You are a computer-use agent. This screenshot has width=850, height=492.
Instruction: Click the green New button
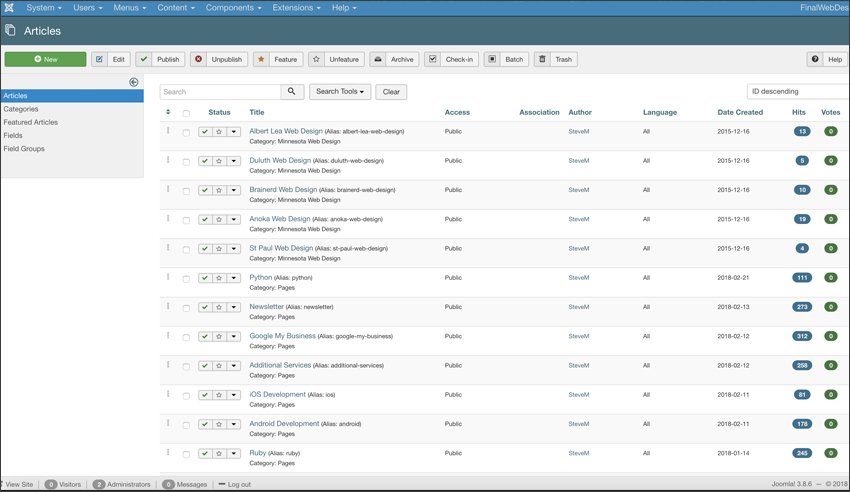tap(46, 59)
